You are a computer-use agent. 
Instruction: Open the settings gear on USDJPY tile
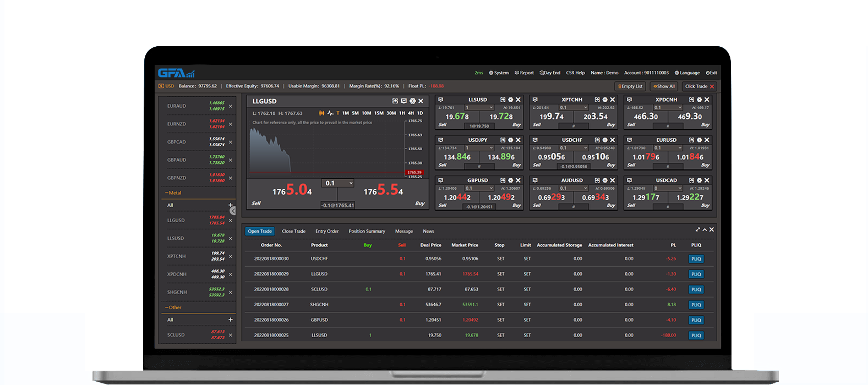(x=510, y=140)
